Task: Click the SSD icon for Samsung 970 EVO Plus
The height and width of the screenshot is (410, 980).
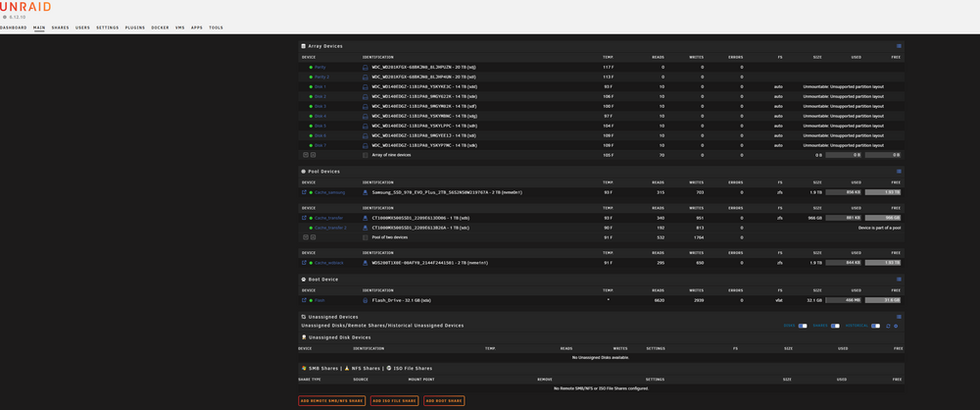Action: 366,192
